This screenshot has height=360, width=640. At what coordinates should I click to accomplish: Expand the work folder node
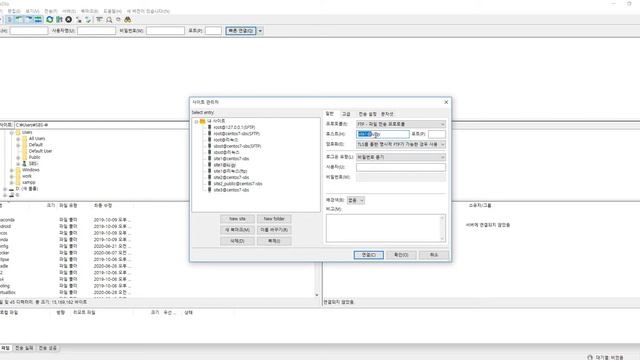tap(11, 176)
